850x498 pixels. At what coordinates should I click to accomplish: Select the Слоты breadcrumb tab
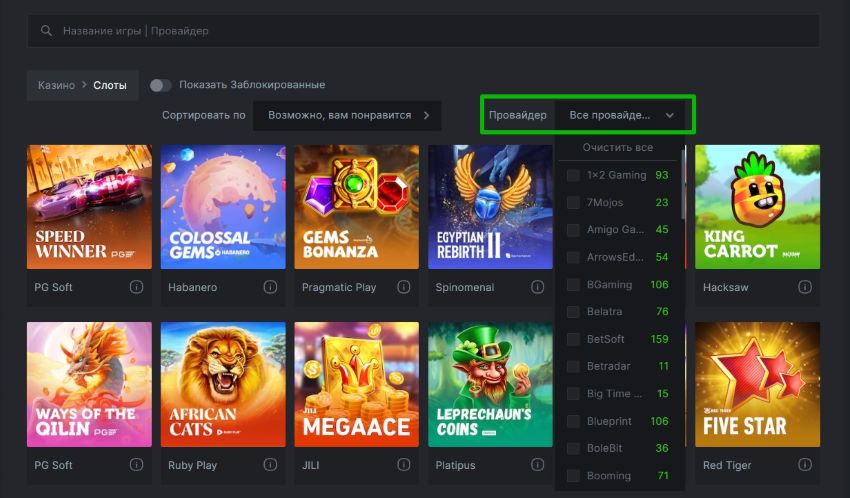tap(110, 85)
